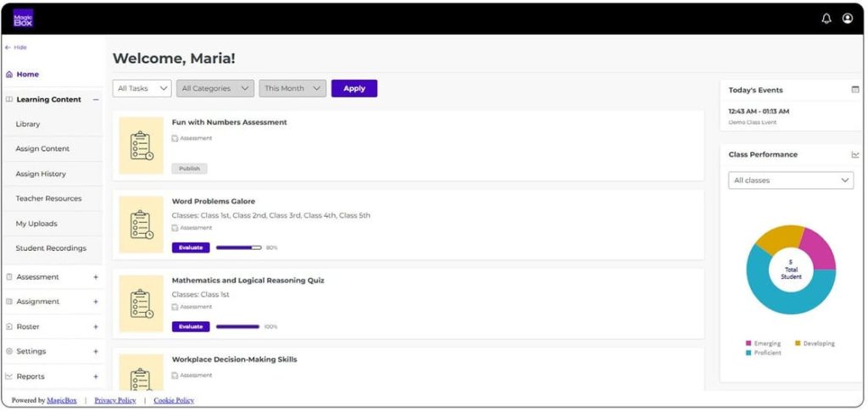The width and height of the screenshot is (868, 411).
Task: Expand the Assessment menu section
Action: coord(96,277)
